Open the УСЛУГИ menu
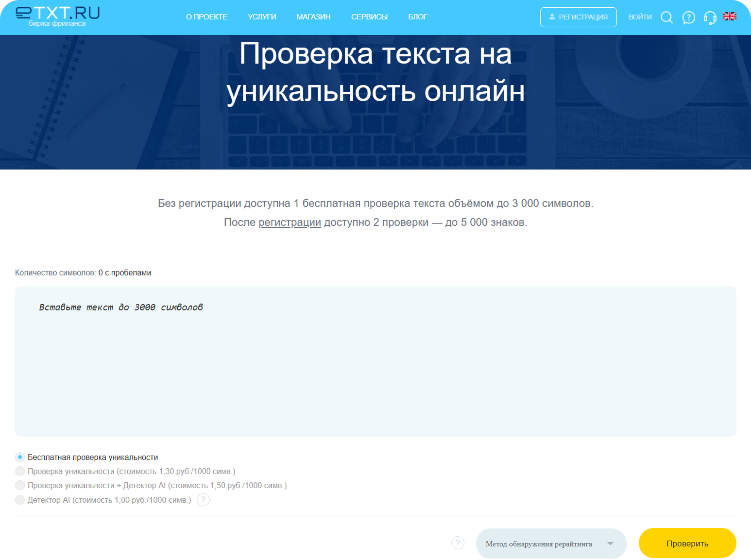Viewport: 751px width, 560px height. pyautogui.click(x=262, y=17)
